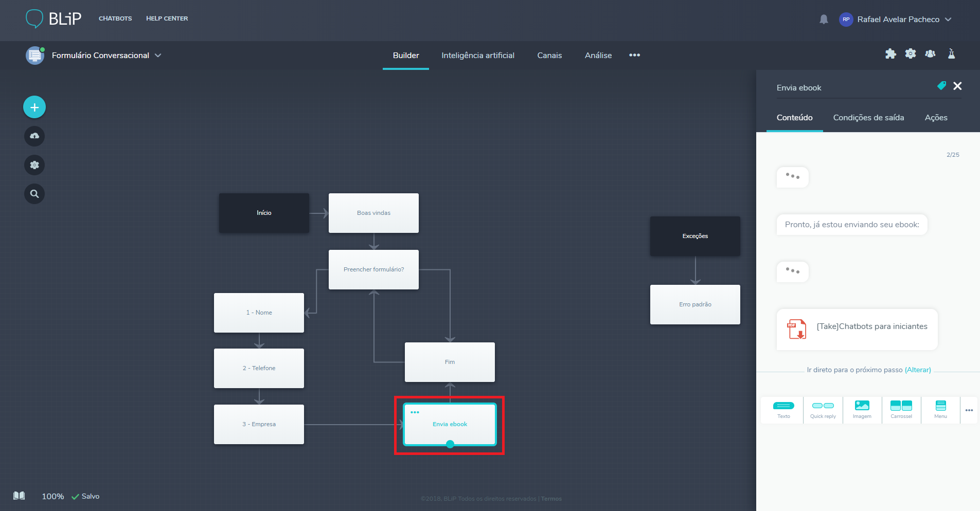Image resolution: width=980 pixels, height=511 pixels.
Task: Add a Texto content item
Action: [783, 410]
